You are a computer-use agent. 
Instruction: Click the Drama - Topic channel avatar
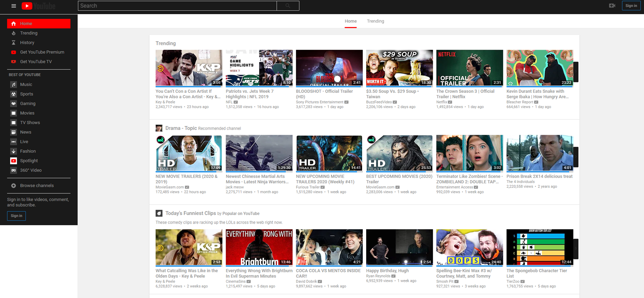[159, 128]
